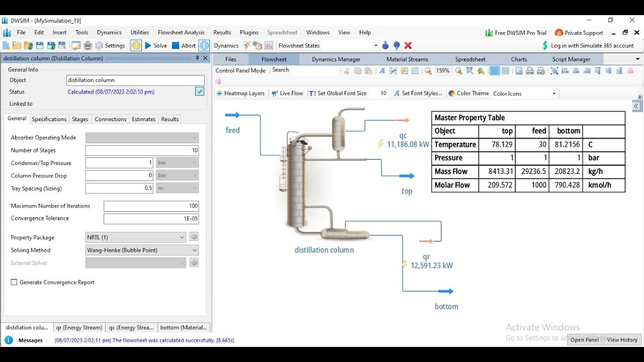The image size is (644, 362).
Task: Click the View History button
Action: pyautogui.click(x=622, y=340)
